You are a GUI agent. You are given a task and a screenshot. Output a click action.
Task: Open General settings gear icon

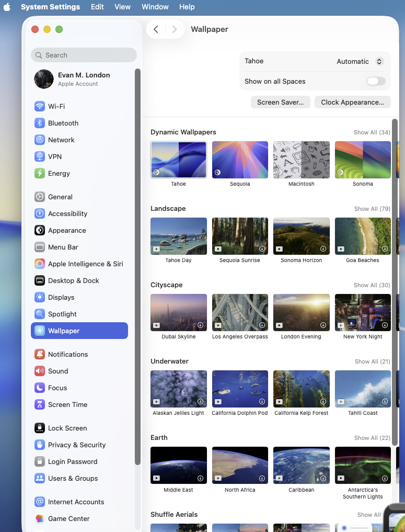click(x=40, y=197)
